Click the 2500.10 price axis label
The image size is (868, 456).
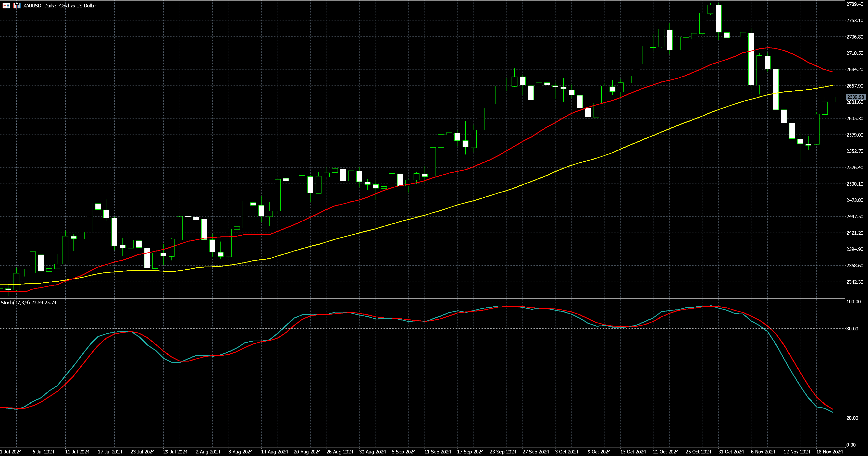[x=854, y=184]
